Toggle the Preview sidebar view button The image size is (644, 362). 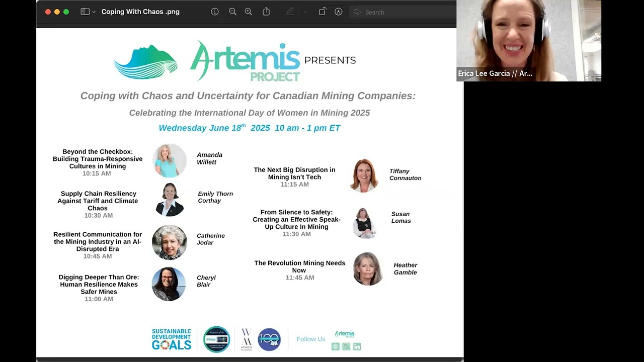pos(85,12)
